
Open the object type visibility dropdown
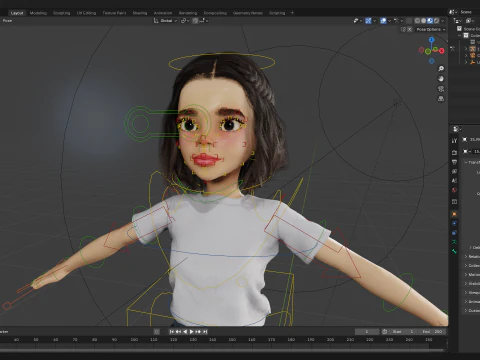357,21
